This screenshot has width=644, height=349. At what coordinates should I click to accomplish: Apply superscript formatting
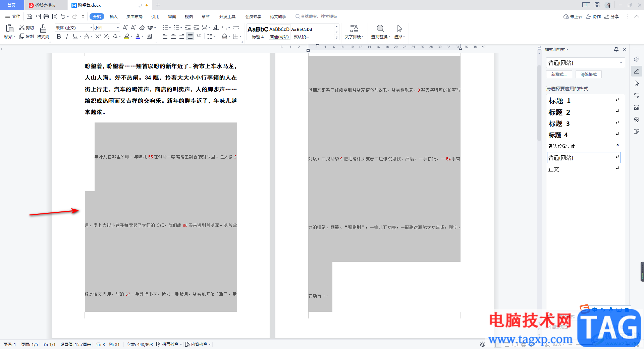coord(98,36)
